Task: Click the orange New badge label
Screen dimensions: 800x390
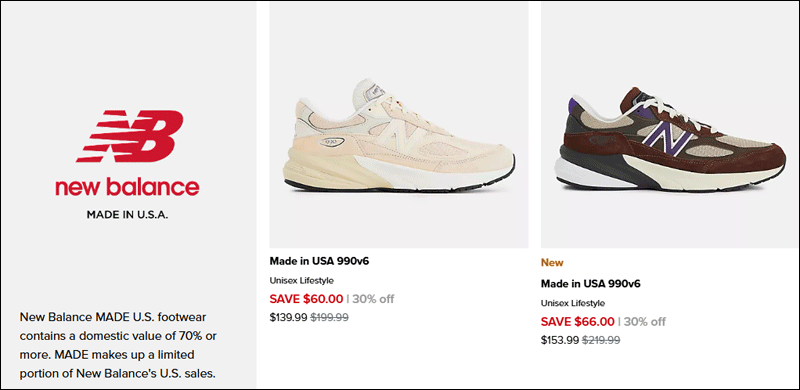Action: (x=552, y=262)
